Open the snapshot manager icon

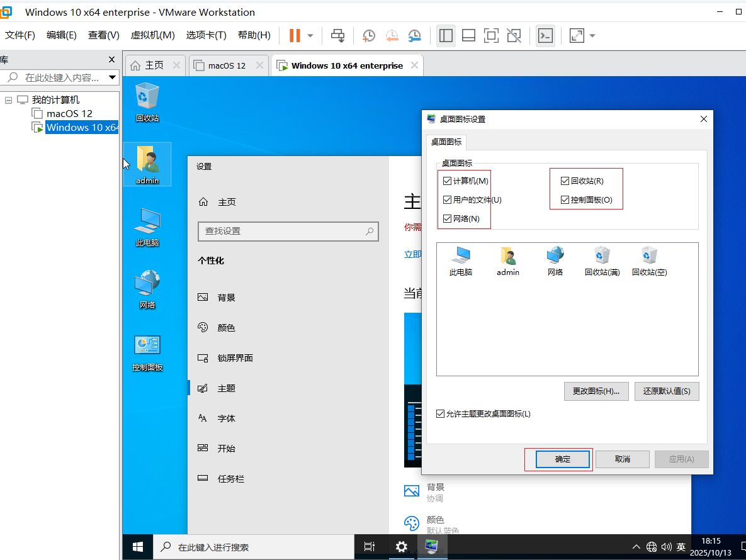(414, 36)
